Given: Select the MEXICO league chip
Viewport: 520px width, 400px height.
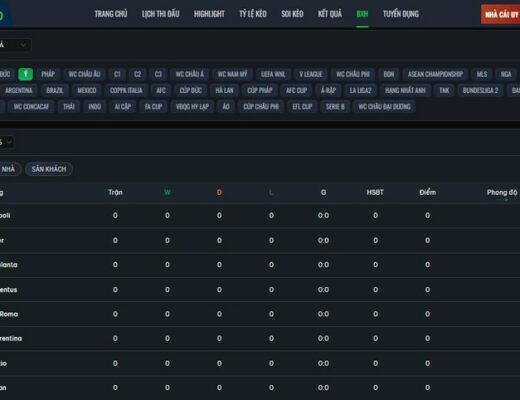Looking at the screenshot, I should pyautogui.click(x=87, y=90).
